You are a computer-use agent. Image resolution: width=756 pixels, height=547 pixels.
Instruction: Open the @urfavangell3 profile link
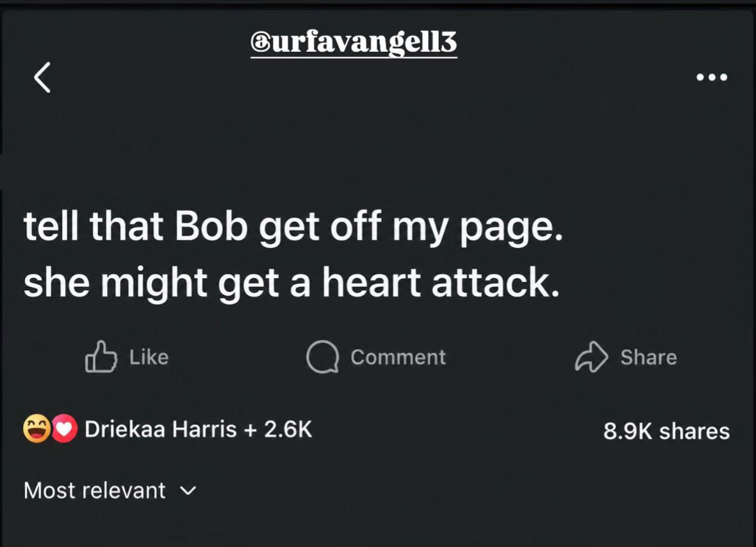tap(354, 44)
